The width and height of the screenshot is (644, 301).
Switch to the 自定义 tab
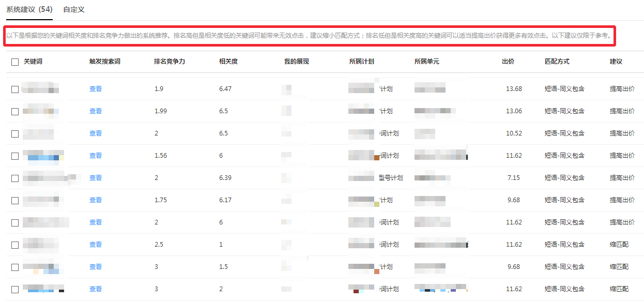(x=73, y=9)
